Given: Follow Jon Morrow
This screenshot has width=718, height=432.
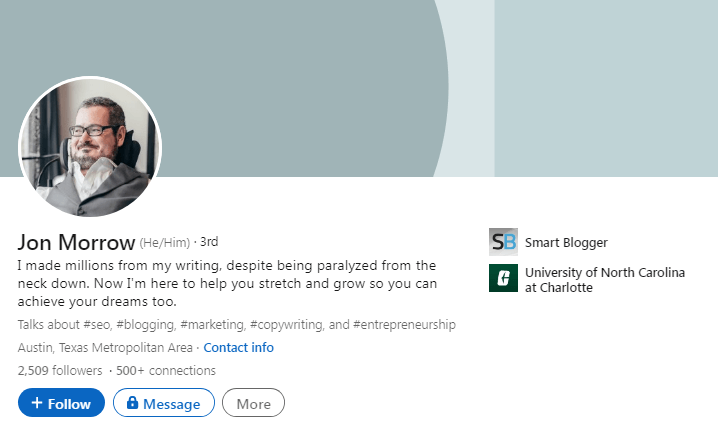Looking at the screenshot, I should pyautogui.click(x=61, y=403).
